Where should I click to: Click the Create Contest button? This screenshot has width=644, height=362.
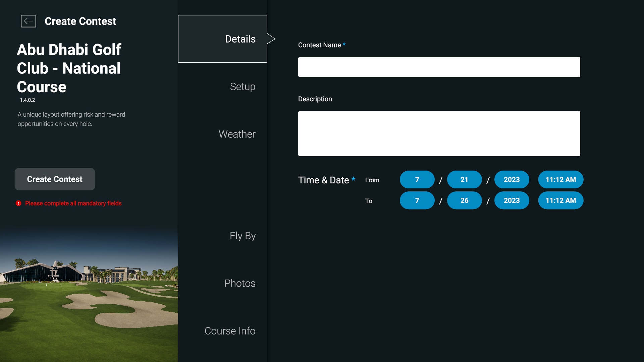pyautogui.click(x=55, y=179)
